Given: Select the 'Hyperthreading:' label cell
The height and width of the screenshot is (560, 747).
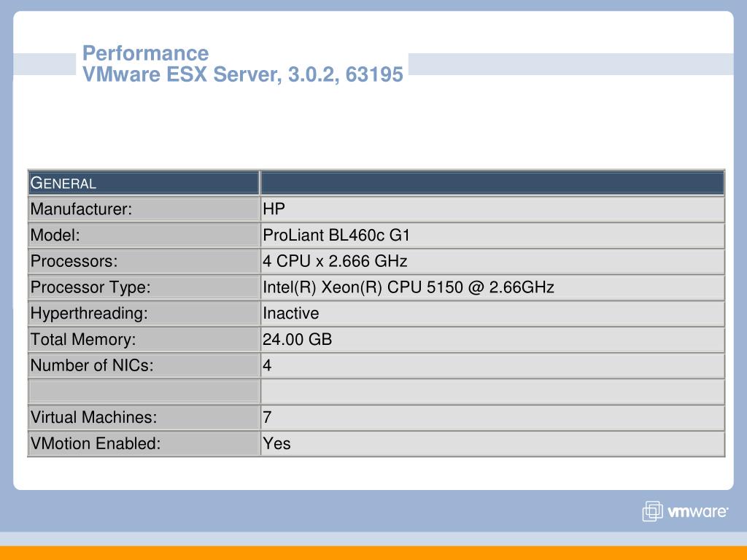Looking at the screenshot, I should coord(144,314).
